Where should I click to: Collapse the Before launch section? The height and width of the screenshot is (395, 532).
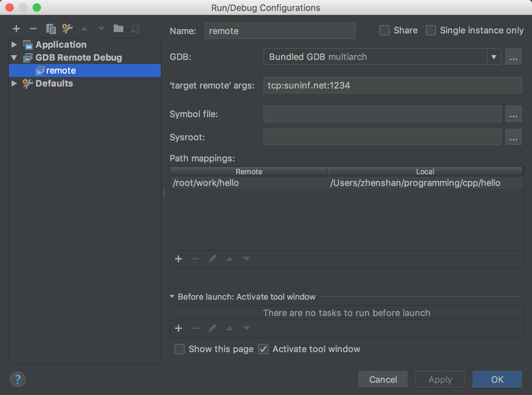[172, 297]
